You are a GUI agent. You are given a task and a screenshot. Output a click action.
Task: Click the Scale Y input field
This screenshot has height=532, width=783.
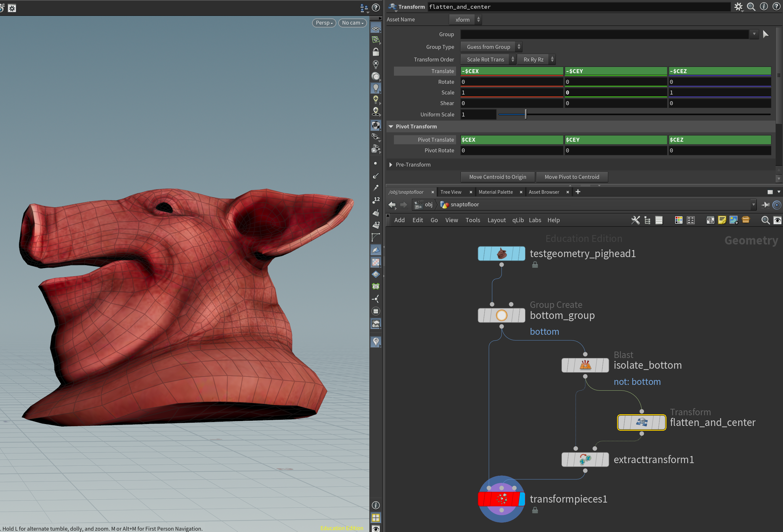pos(615,92)
